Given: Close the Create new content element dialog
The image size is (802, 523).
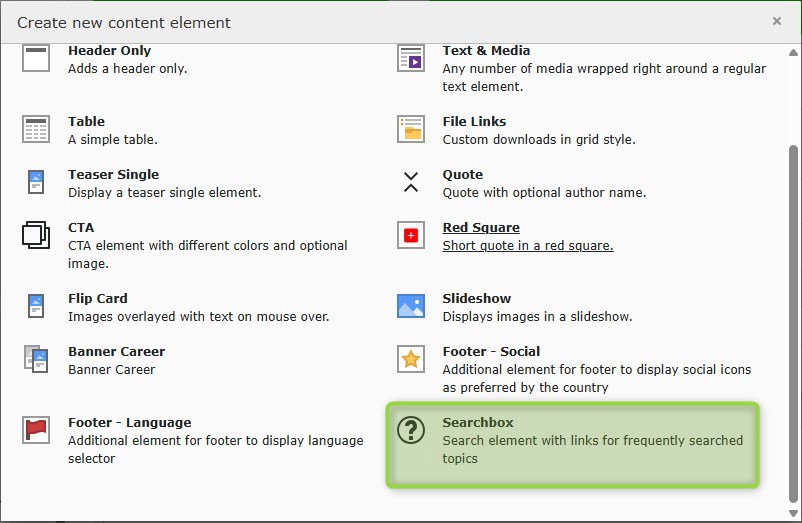Looking at the screenshot, I should click(777, 21).
